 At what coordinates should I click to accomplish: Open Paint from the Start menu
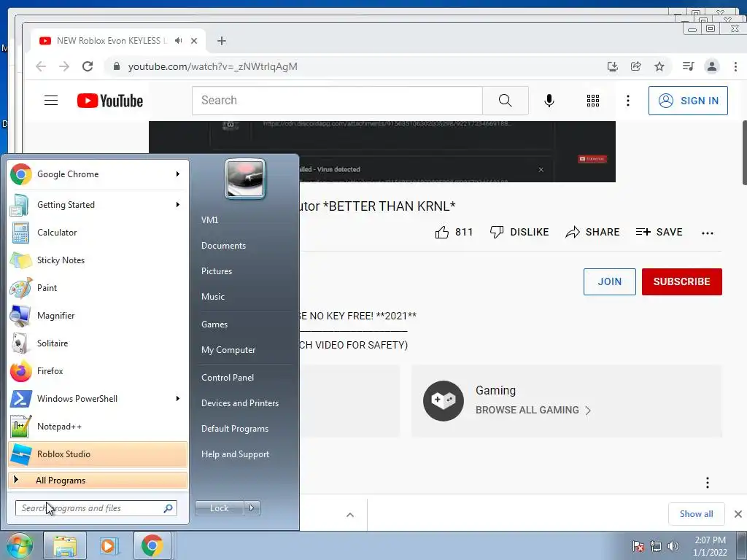click(x=98, y=287)
